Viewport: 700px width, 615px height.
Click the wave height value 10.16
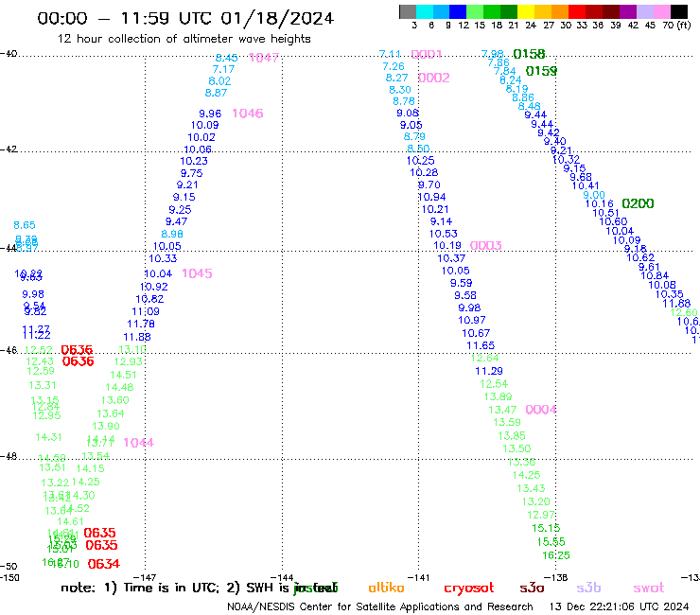(600, 204)
